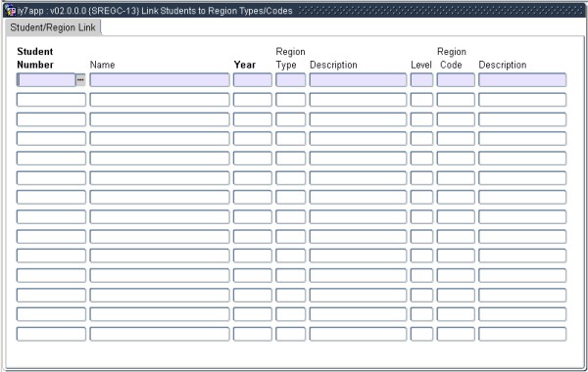Screen dimensions: 588x372
Task: Click the Student Number field in second row
Action: pyautogui.click(x=51, y=100)
